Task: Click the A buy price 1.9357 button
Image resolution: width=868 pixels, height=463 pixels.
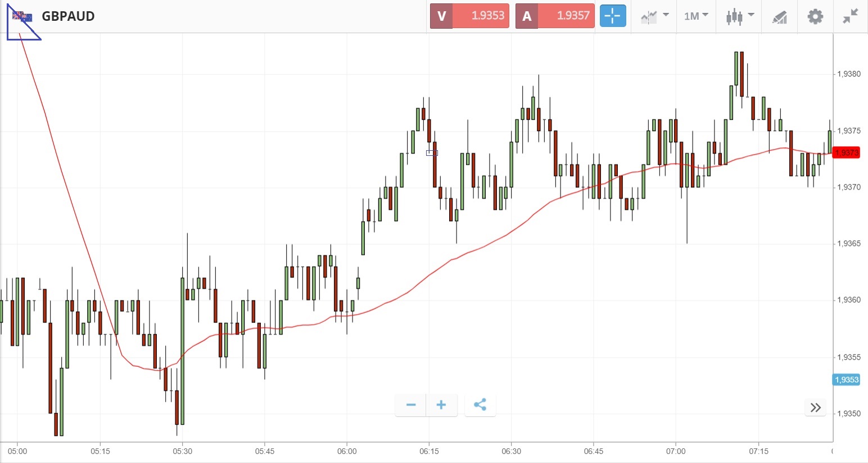Action: (555, 16)
